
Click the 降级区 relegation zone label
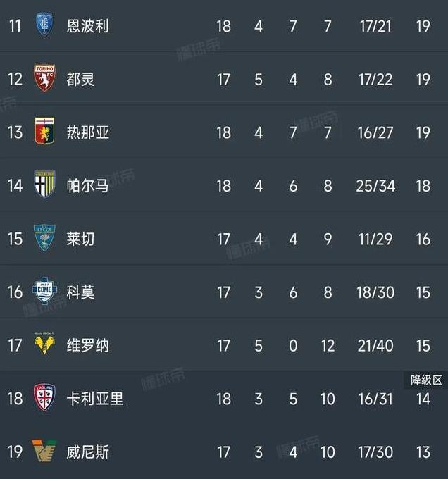pyautogui.click(x=426, y=380)
